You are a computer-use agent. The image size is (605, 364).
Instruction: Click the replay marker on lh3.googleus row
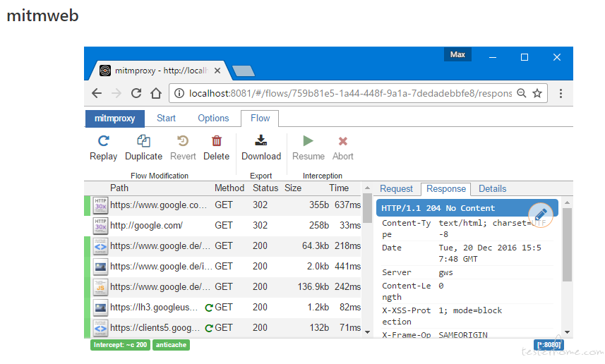(x=209, y=308)
